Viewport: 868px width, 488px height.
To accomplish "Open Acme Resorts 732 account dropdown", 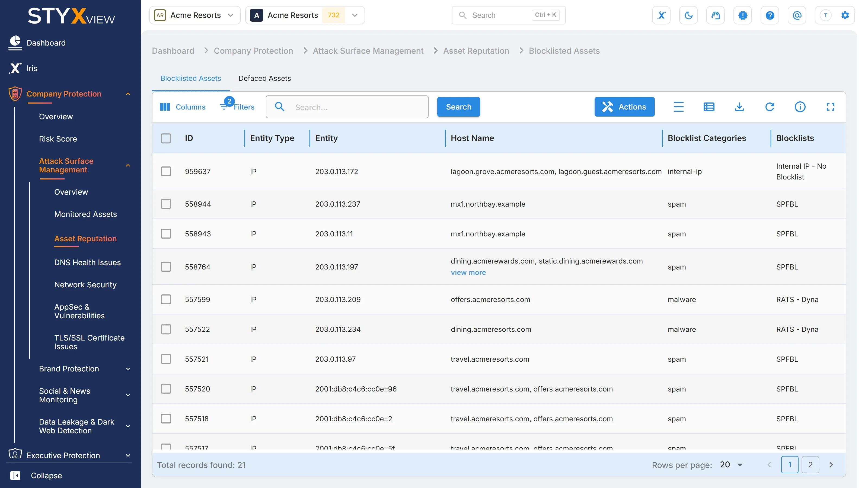I will tap(305, 15).
